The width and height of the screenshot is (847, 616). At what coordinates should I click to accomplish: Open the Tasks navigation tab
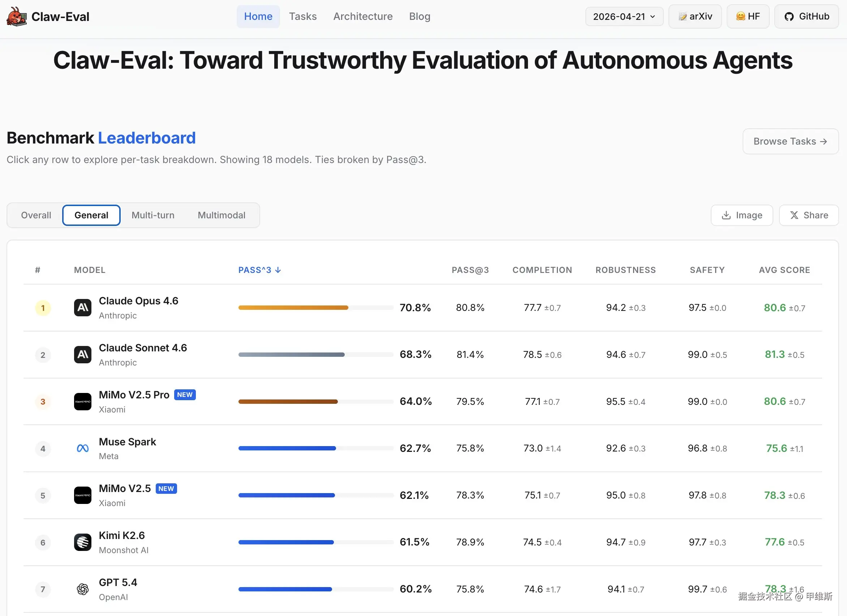point(302,16)
